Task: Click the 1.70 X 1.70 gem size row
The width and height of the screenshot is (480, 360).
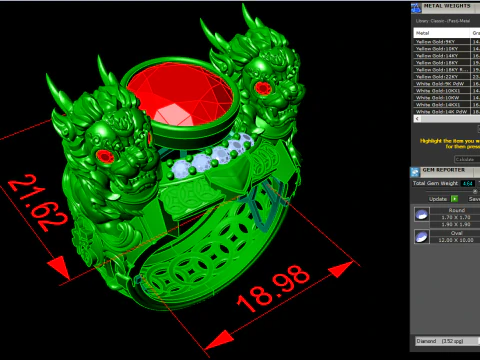Action: pyautogui.click(x=456, y=217)
